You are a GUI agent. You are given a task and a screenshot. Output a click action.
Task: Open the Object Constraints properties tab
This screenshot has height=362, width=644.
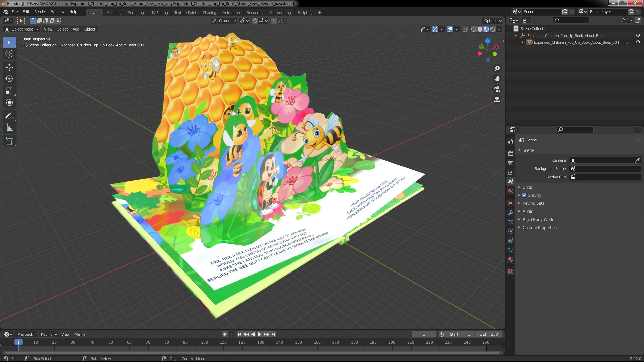[511, 241]
